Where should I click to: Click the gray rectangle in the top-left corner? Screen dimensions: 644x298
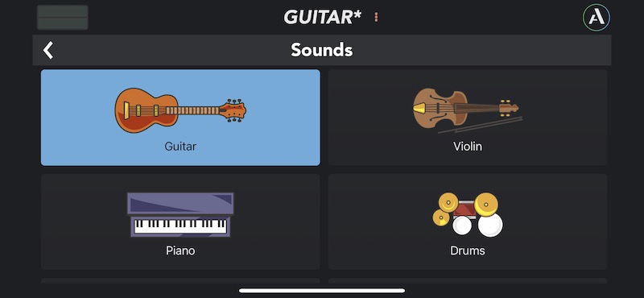pyautogui.click(x=63, y=17)
